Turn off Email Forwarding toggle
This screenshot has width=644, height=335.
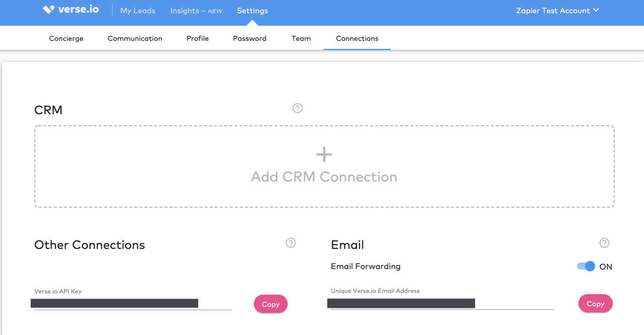click(586, 266)
